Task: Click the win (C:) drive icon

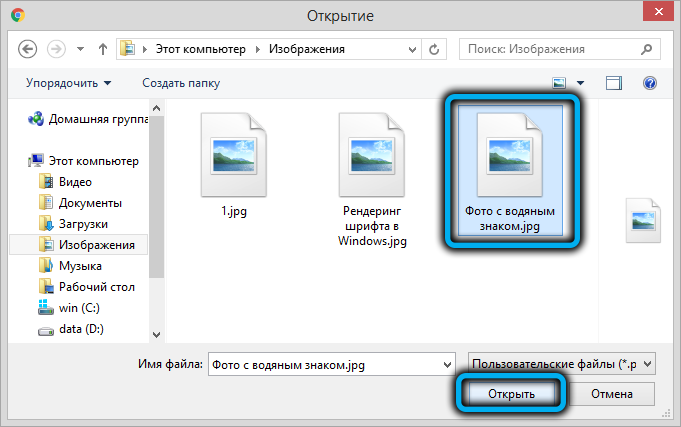Action: click(46, 308)
